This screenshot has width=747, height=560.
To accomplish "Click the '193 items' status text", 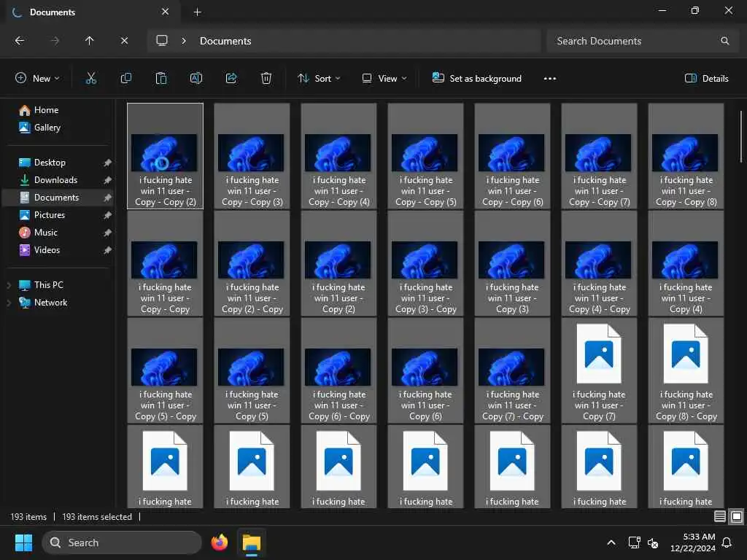I will click(28, 517).
